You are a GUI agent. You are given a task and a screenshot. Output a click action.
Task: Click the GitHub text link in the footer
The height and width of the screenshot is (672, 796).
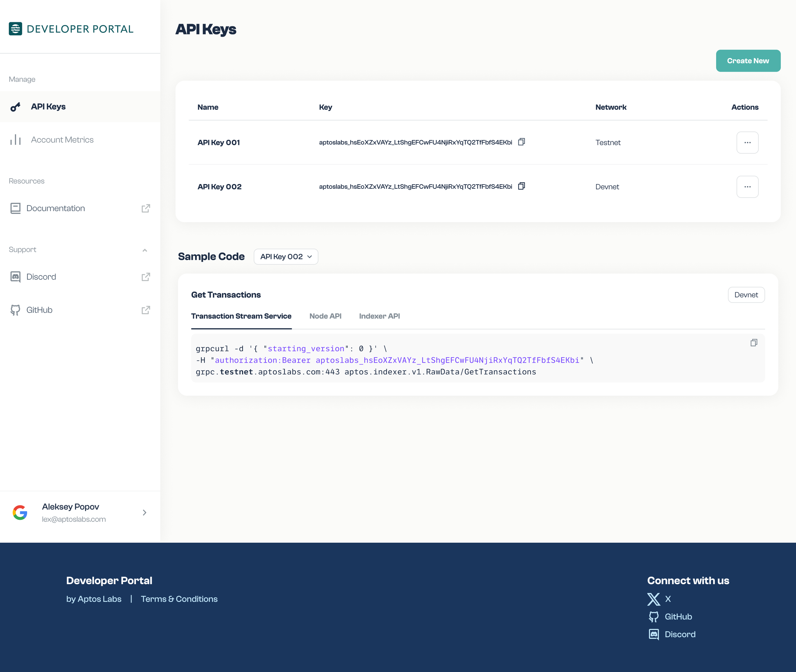click(x=678, y=617)
